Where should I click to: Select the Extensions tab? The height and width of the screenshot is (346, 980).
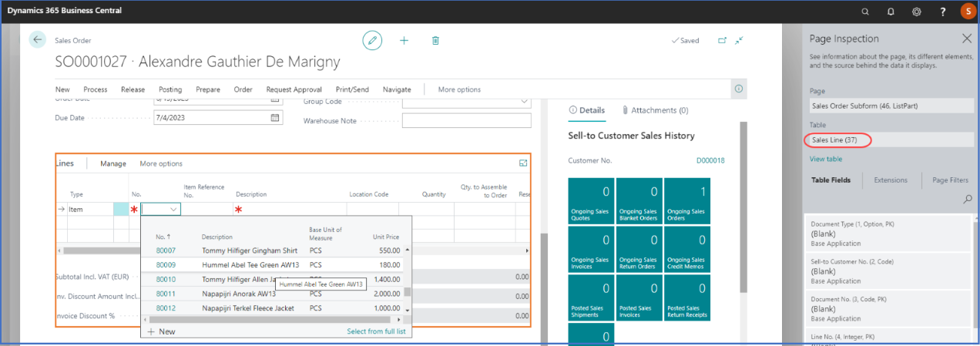pos(890,180)
